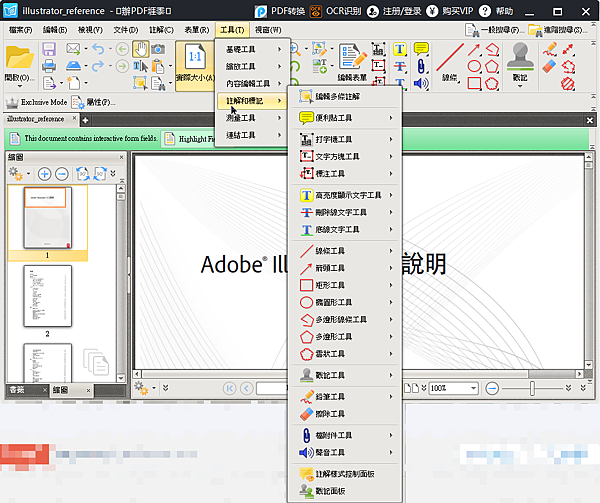Expand 打字機工具 submenu entry

tap(345, 139)
